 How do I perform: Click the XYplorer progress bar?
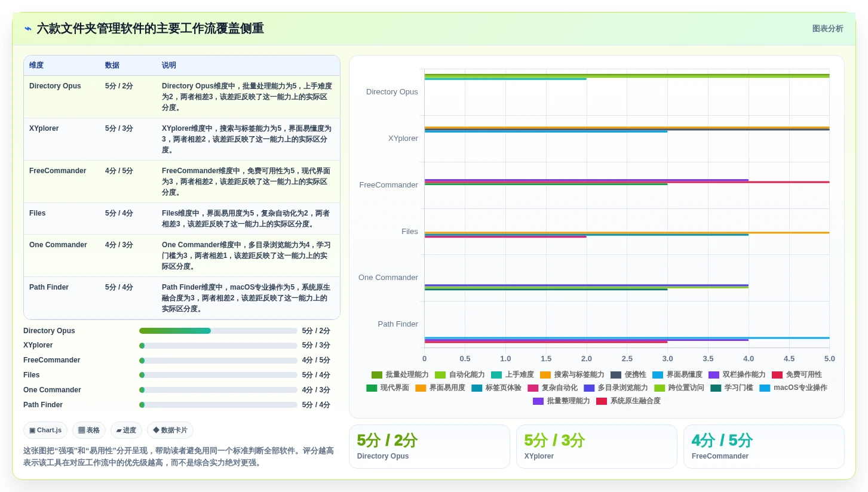click(x=218, y=346)
